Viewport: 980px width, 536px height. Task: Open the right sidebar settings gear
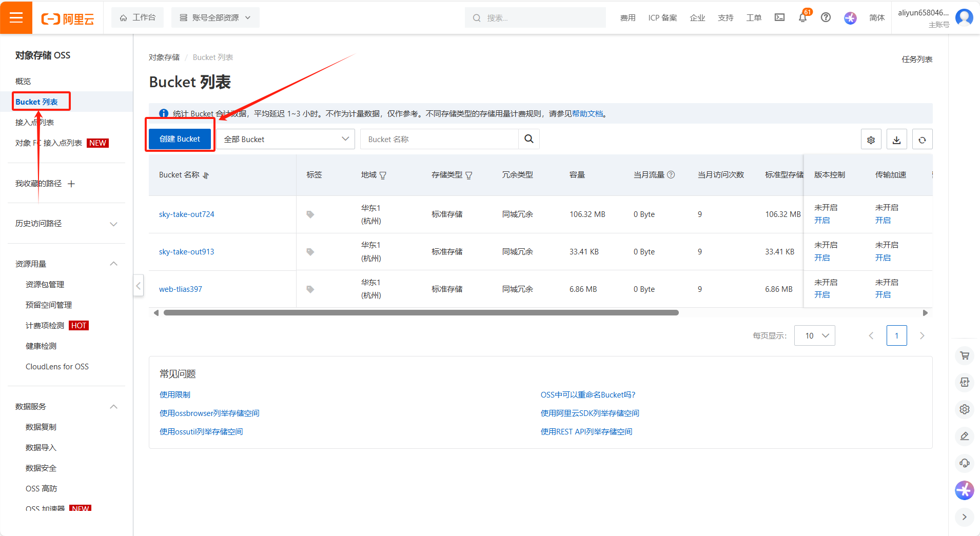965,409
